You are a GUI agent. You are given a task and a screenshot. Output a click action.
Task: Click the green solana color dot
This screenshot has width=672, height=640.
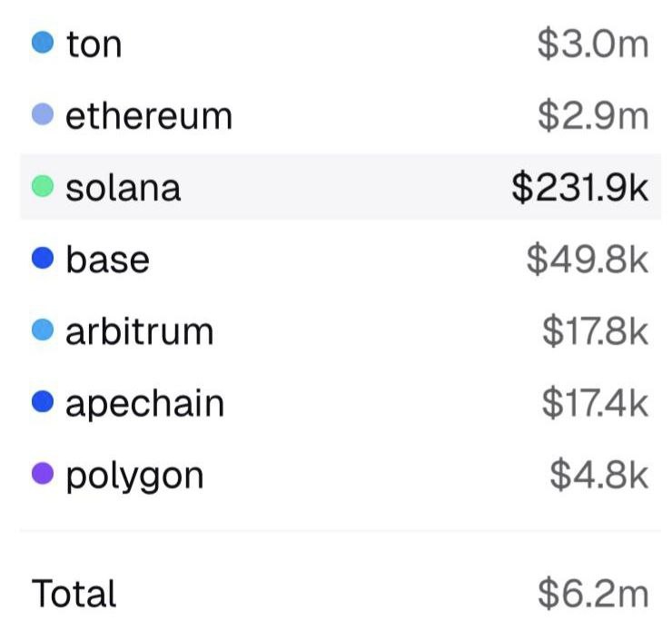point(43,186)
